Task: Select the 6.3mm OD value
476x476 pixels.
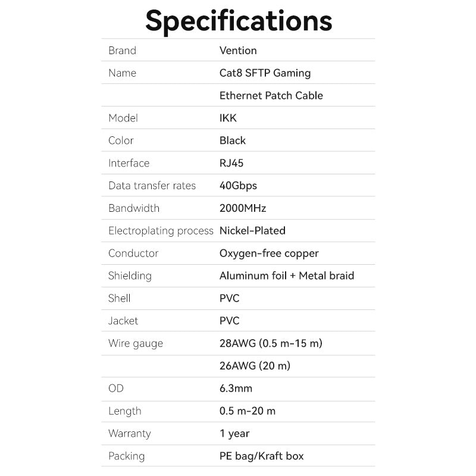Action: pos(236,389)
